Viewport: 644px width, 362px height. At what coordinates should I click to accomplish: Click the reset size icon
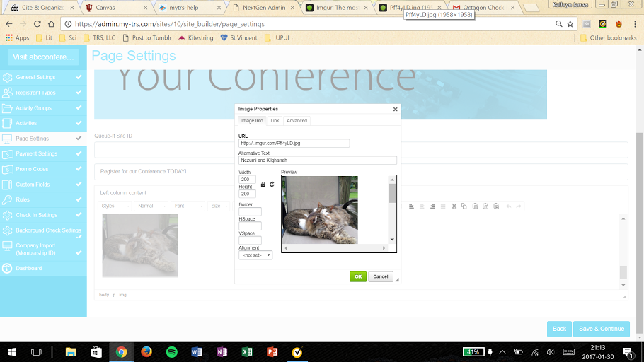pos(272,185)
